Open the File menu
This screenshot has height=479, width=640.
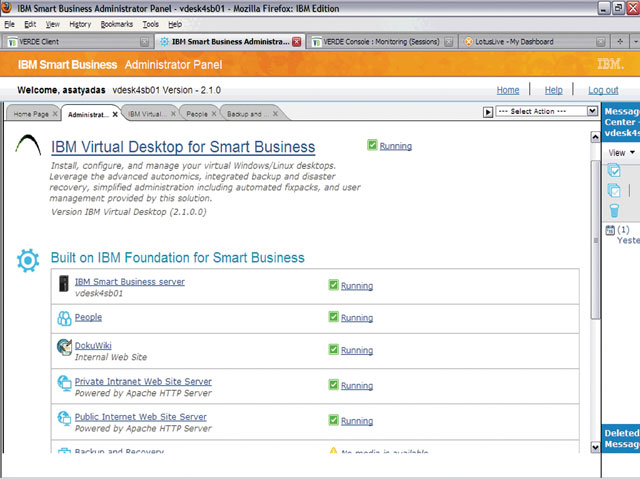point(9,24)
